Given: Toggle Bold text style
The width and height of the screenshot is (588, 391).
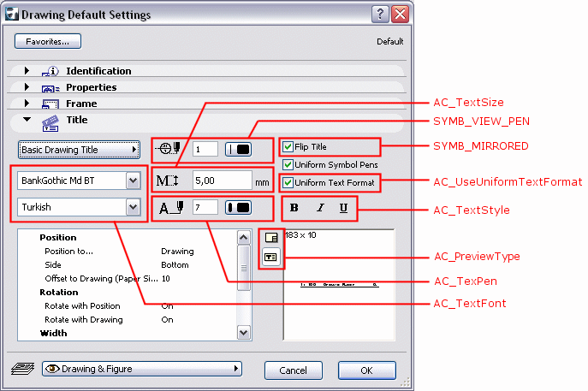Looking at the screenshot, I should [294, 208].
